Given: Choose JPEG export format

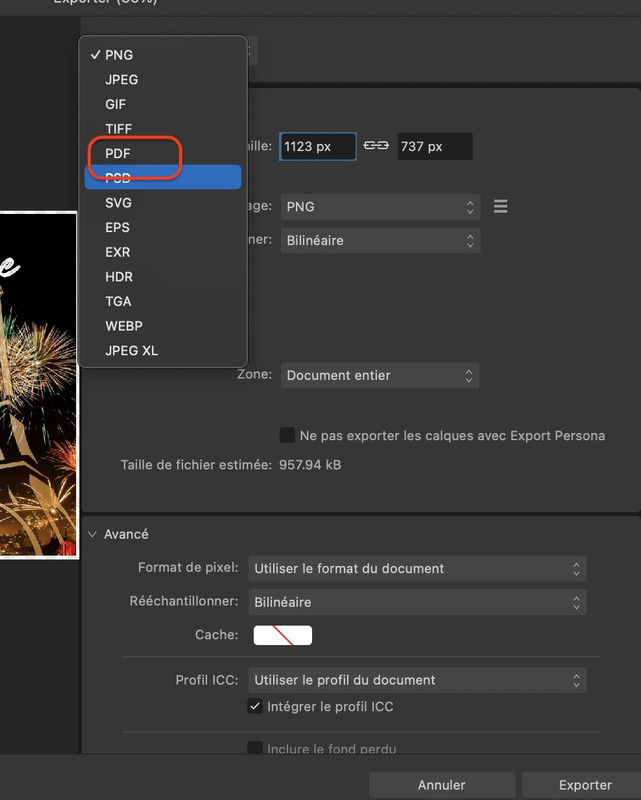Looking at the screenshot, I should (163, 80).
